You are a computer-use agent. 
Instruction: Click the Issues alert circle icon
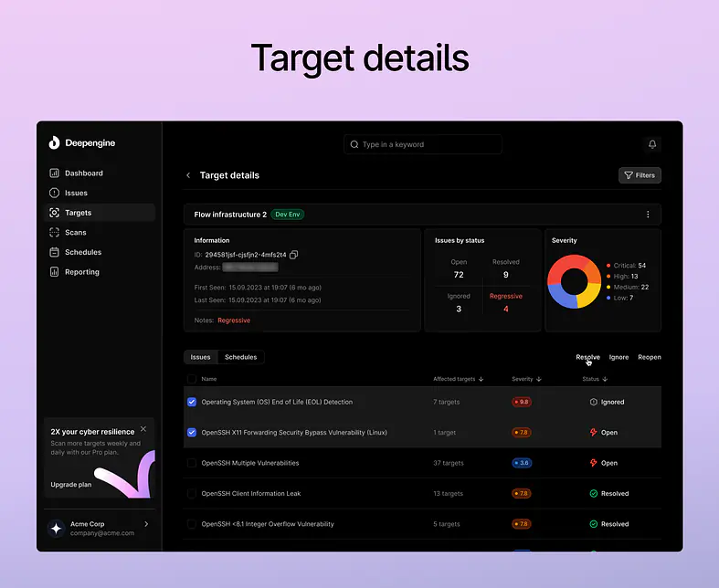(x=54, y=193)
